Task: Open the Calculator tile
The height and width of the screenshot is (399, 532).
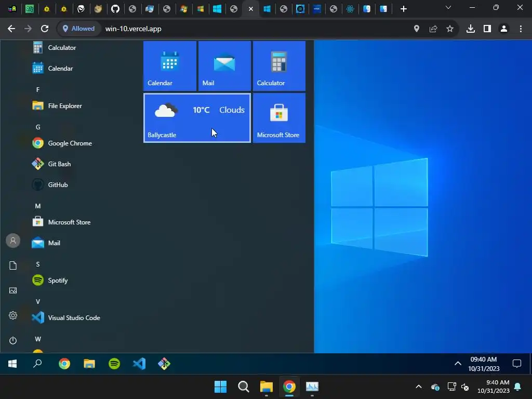Action: (x=279, y=66)
